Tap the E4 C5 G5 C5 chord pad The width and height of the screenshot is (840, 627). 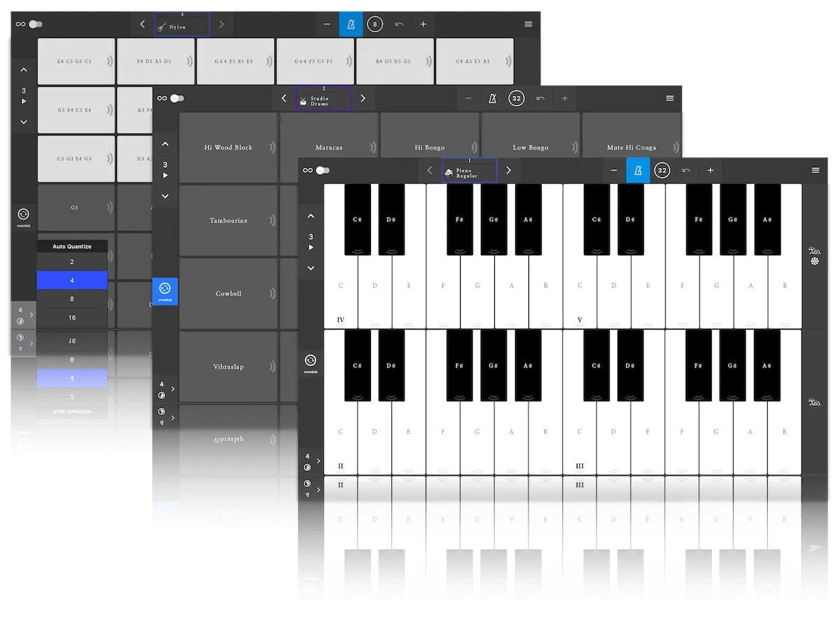point(76,62)
